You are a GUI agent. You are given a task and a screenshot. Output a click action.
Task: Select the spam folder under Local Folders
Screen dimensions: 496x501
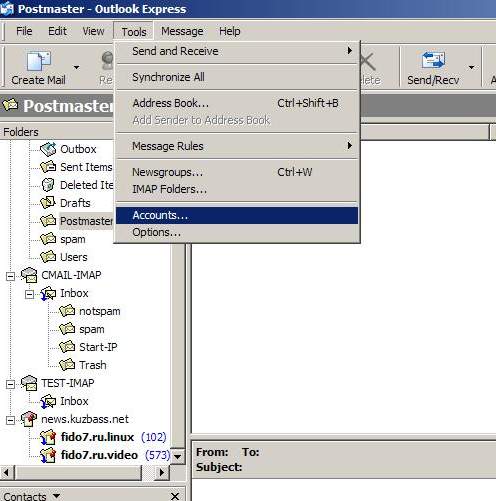click(73, 239)
